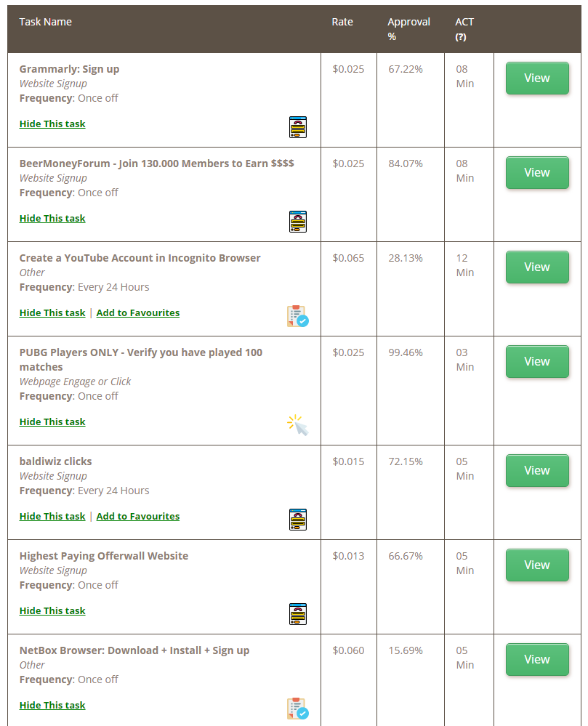This screenshot has height=726, width=588.
Task: Hide the PUBG Players ONLY task
Action: (x=52, y=422)
